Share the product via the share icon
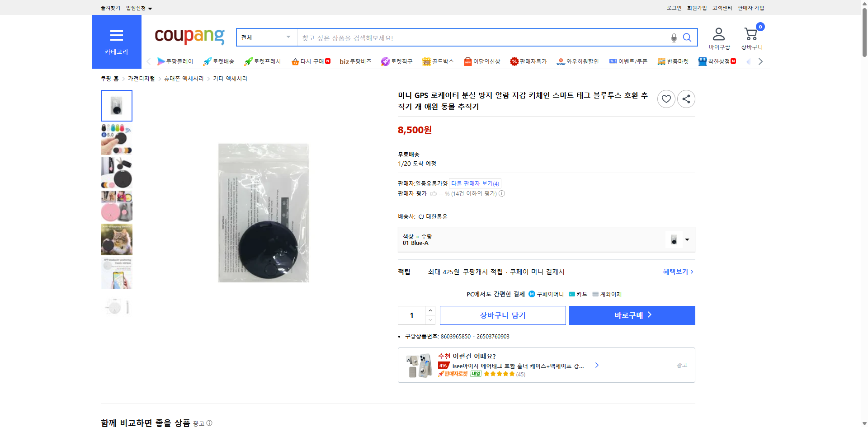 point(686,99)
